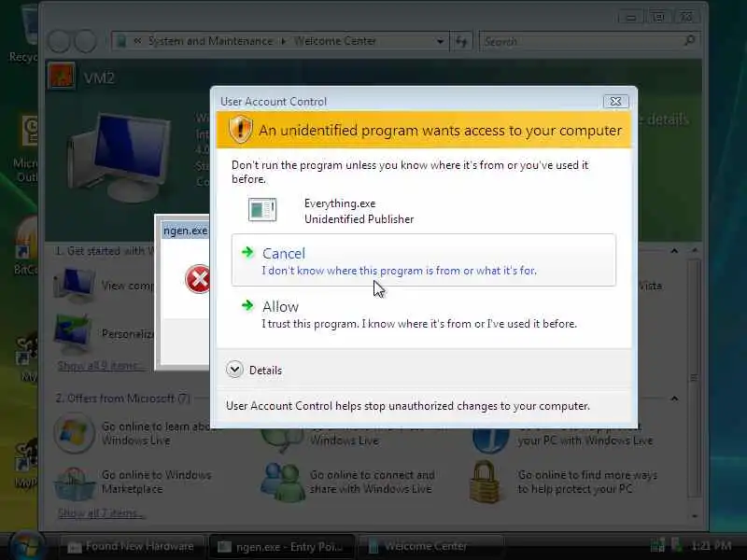Click Go online to Windows Marketplace icon
Image resolution: width=747 pixels, height=560 pixels.
tap(75, 483)
